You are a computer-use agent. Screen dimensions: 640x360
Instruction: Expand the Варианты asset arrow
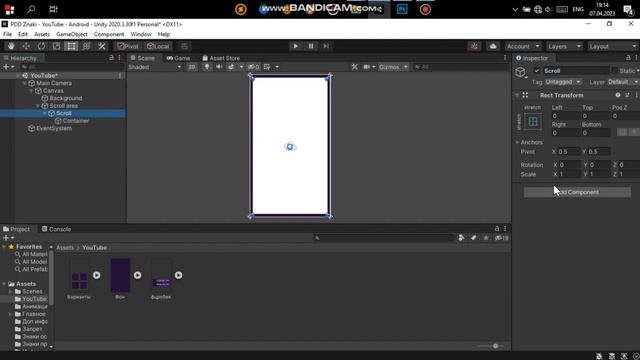[96, 275]
